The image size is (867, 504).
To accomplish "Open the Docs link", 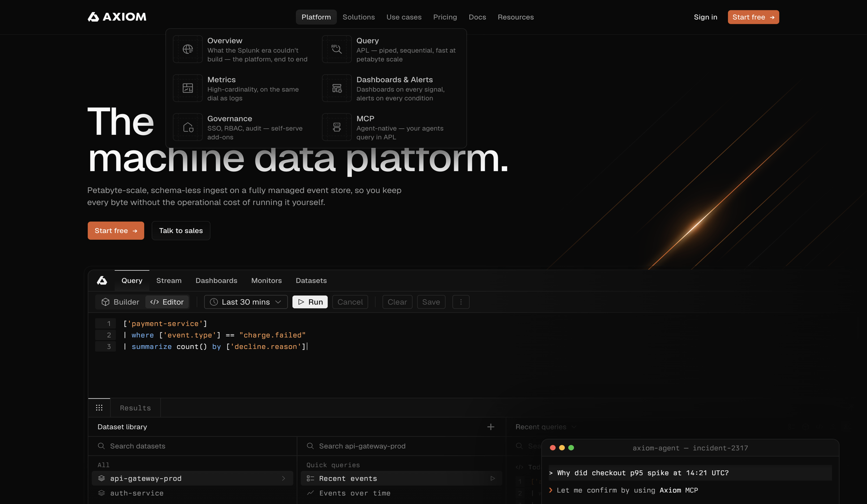I will (477, 17).
